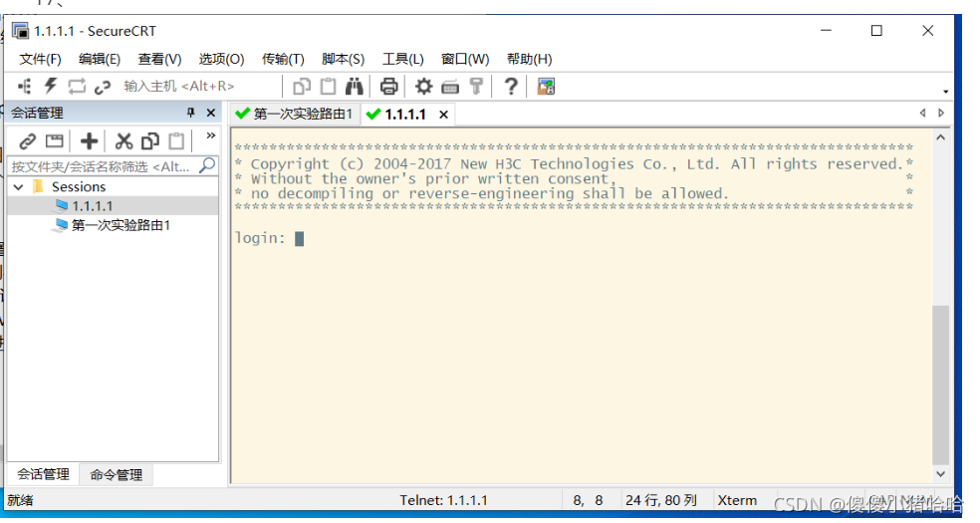The height and width of the screenshot is (523, 980).
Task: Open the 编辑(E) menu
Action: [100, 59]
